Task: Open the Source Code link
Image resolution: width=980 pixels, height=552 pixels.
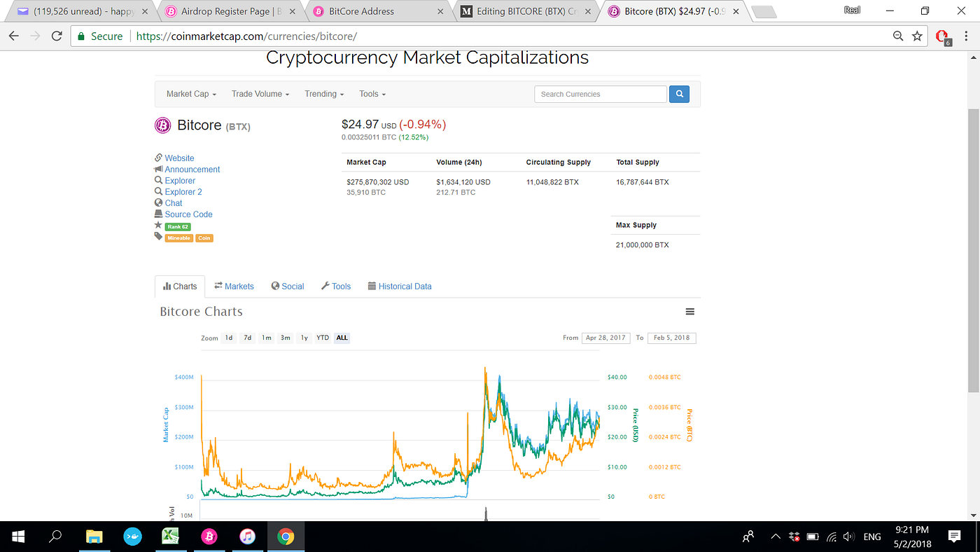Action: (x=188, y=214)
